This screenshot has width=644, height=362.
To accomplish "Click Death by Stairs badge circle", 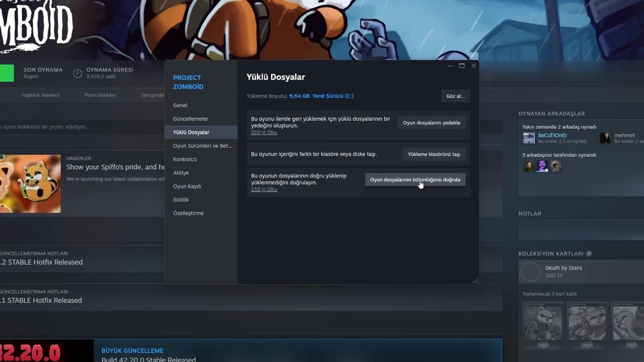I will coord(530,271).
